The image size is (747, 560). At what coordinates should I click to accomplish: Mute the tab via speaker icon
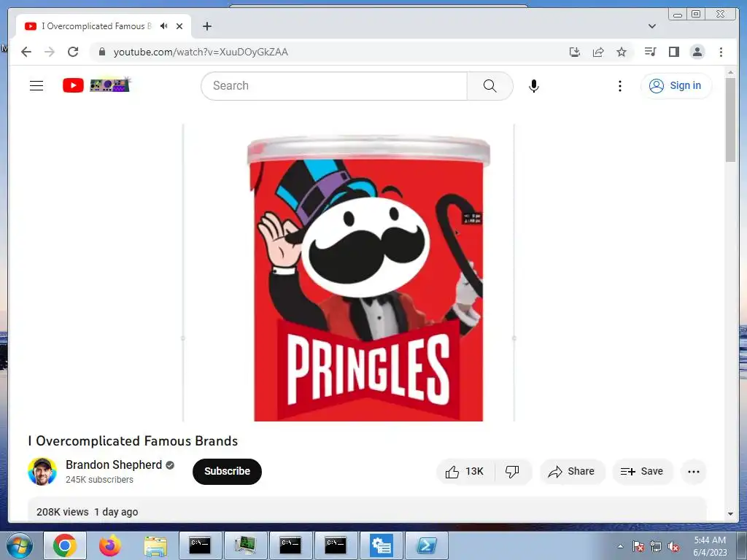point(164,26)
